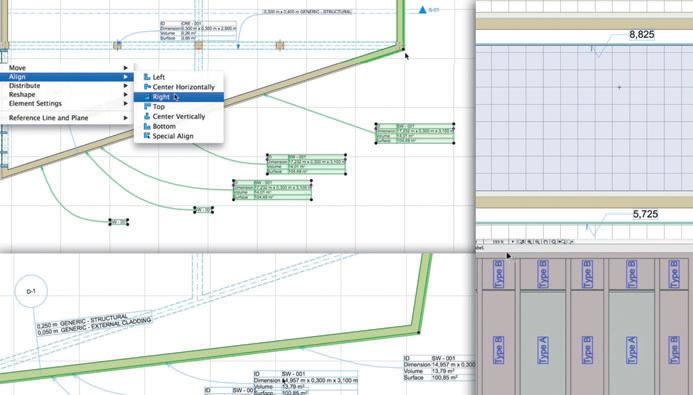693x395 pixels.
Task: Click the Center Vertically icon
Action: point(147,116)
